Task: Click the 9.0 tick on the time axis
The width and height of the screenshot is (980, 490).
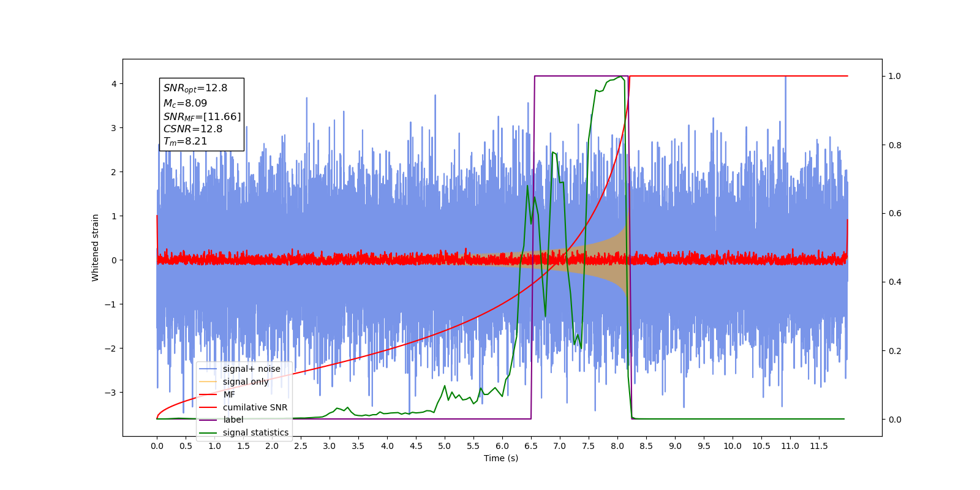Action: pyautogui.click(x=675, y=446)
